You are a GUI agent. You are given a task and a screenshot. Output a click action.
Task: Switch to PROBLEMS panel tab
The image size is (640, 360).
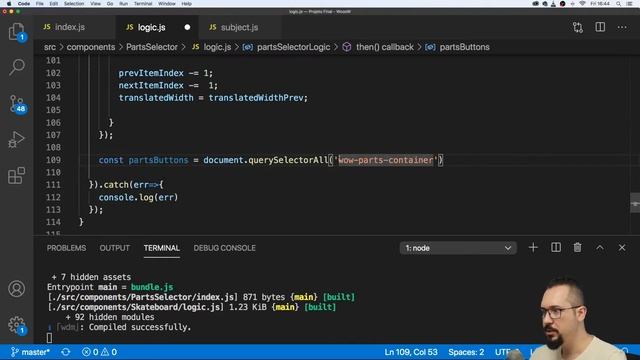(67, 248)
